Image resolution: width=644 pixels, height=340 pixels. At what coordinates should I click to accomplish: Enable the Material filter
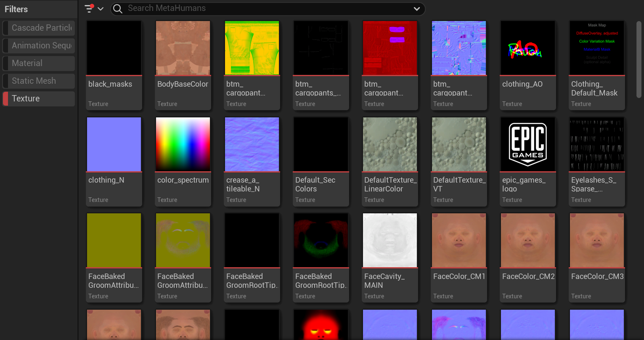(x=39, y=64)
